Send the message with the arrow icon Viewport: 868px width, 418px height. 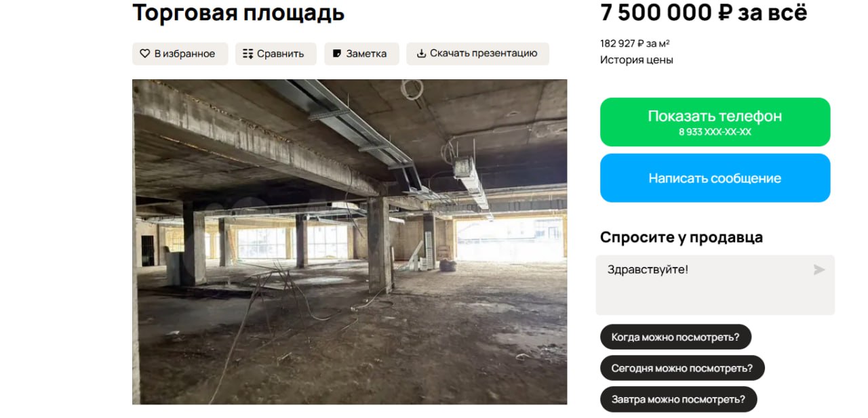(819, 270)
